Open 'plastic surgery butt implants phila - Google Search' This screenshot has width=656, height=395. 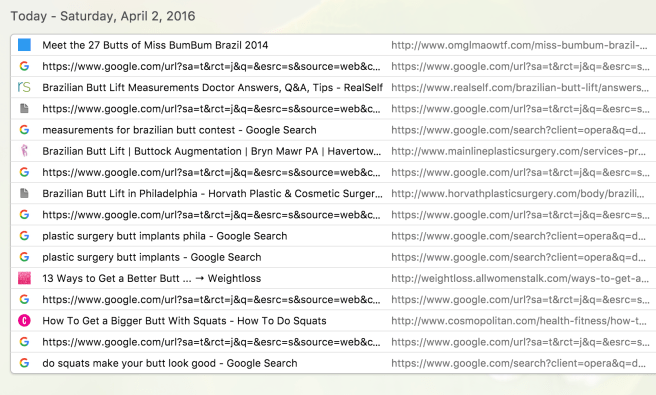(165, 236)
